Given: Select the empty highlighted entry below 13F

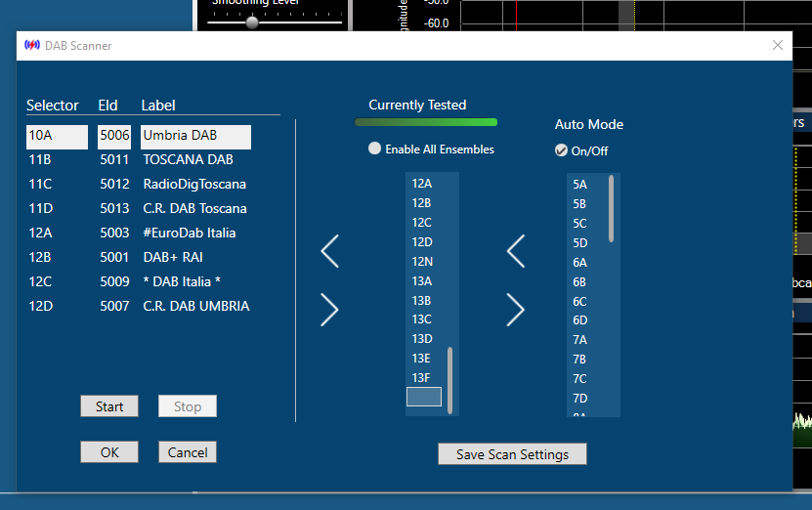Looking at the screenshot, I should tap(424, 397).
